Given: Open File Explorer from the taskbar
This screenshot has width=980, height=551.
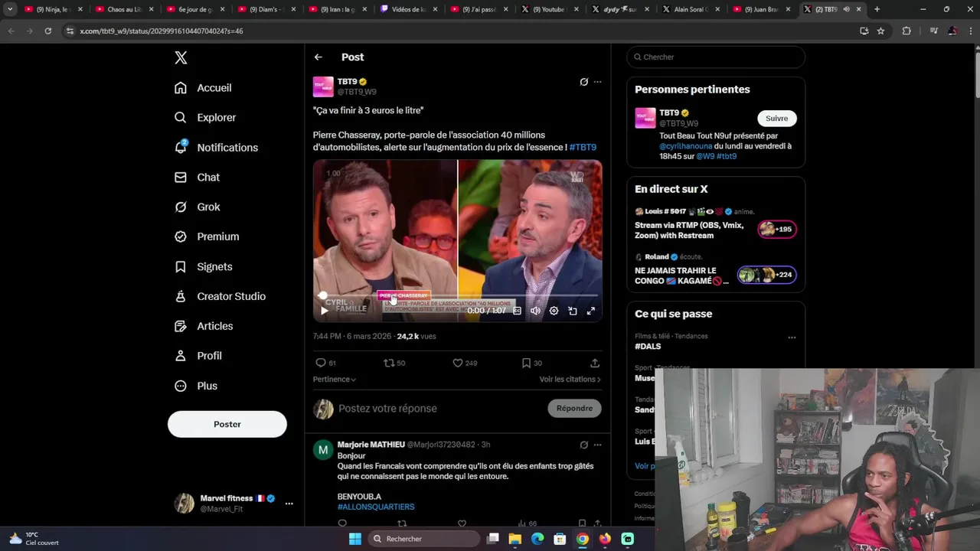Looking at the screenshot, I should click(515, 539).
